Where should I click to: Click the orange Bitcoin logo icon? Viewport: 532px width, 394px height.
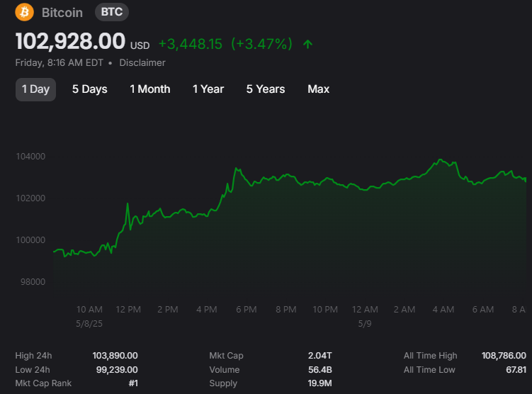[24, 12]
